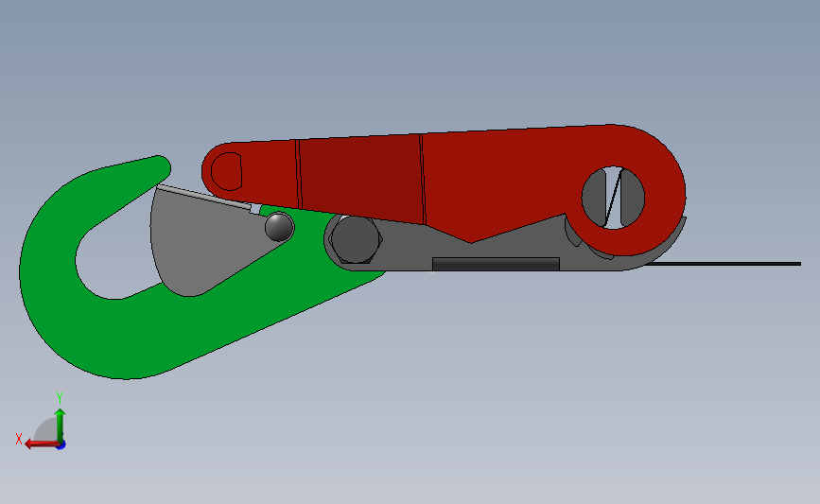
Task: Click the black rectangular insert on gray base
Action: click(x=496, y=264)
